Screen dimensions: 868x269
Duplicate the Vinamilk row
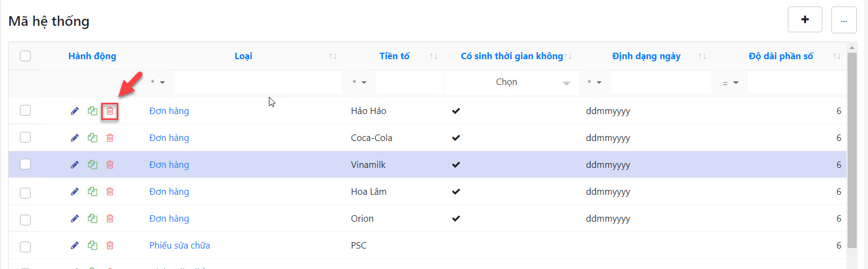[93, 165]
